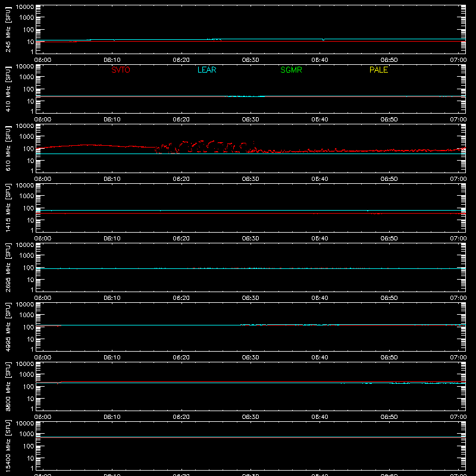Click the yellow PALE legend label
476x476 pixels.
pos(378,70)
